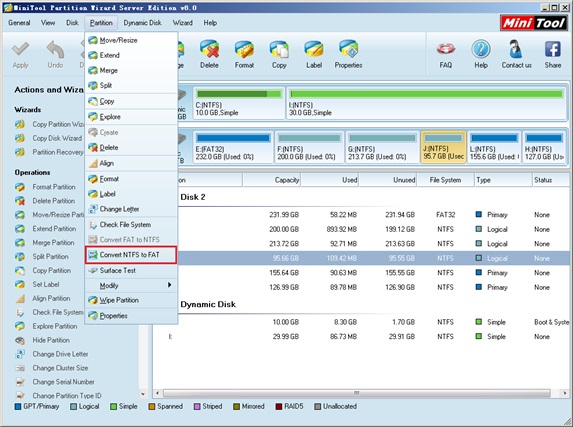Click the Label toolbar icon
The height and width of the screenshot is (427, 573).
click(x=314, y=49)
